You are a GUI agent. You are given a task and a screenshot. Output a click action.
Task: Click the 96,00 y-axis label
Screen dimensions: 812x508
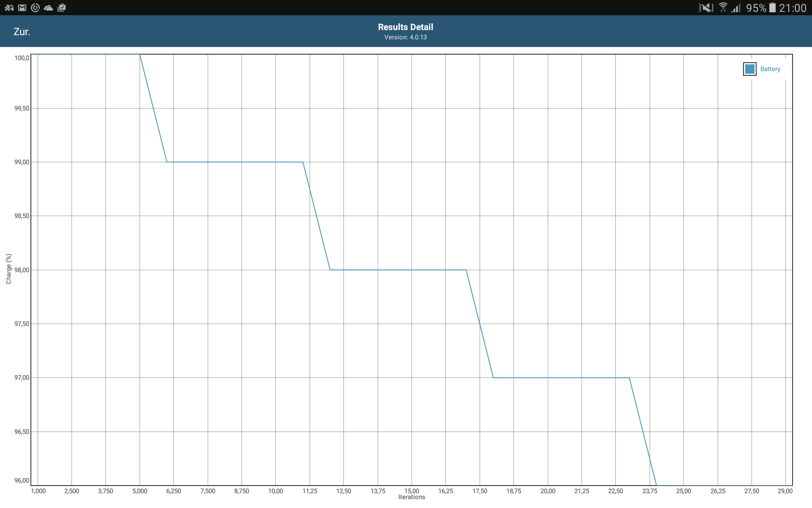(22, 480)
